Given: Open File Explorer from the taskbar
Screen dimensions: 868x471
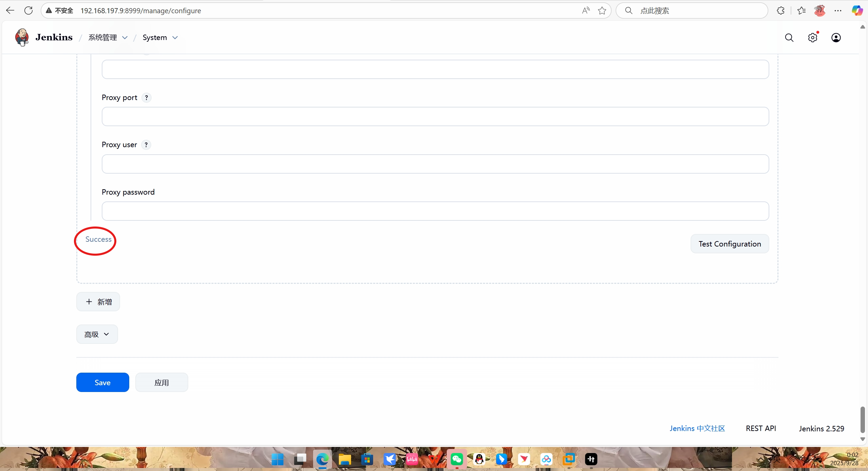Looking at the screenshot, I should (x=345, y=459).
